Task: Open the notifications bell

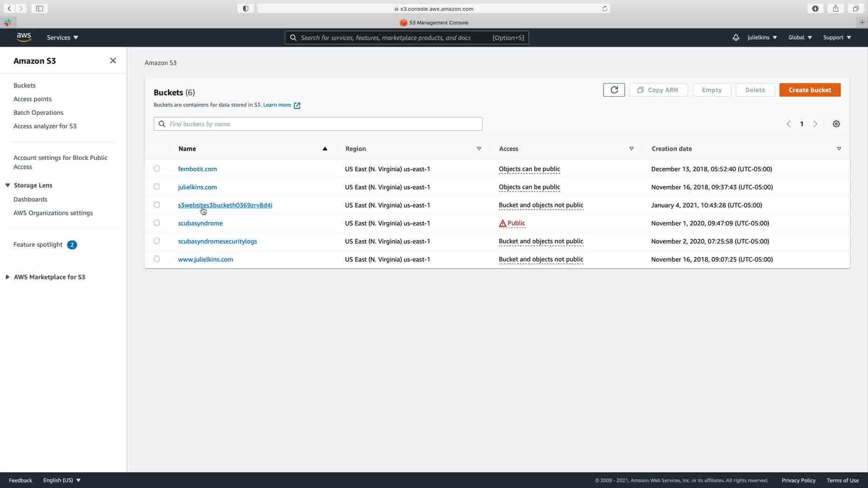Action: point(735,38)
